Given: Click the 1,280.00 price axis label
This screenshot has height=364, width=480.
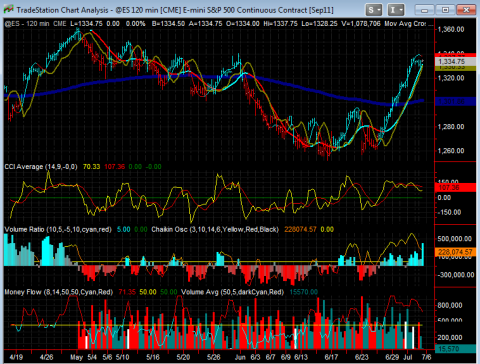Looking at the screenshot, I should point(451,127).
